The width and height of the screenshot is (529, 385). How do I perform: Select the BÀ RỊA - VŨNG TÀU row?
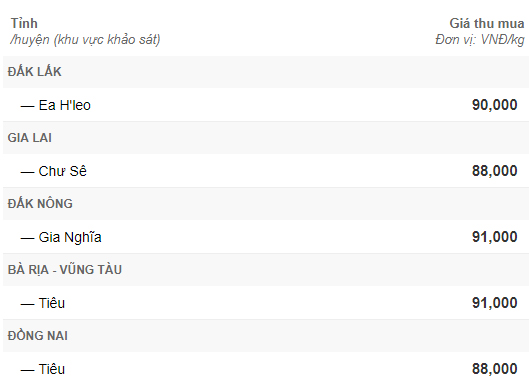coord(266,270)
